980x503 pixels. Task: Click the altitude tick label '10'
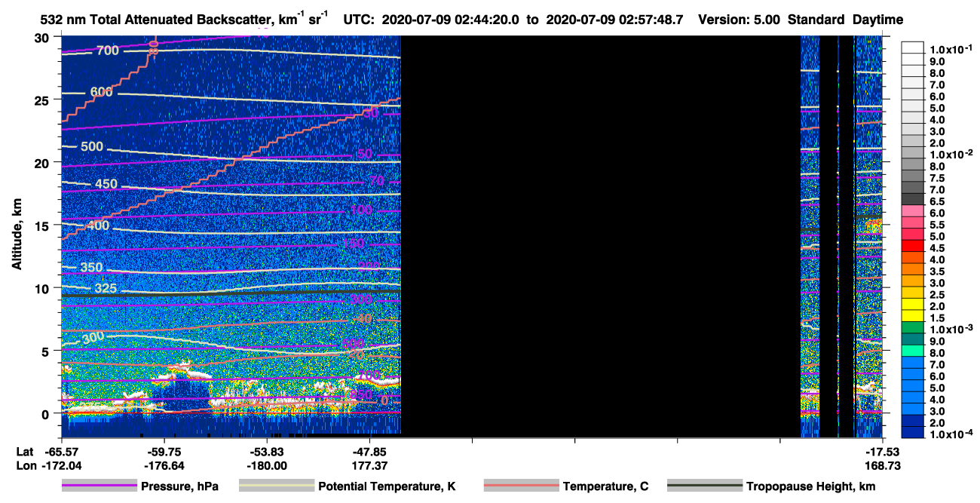[x=43, y=288]
